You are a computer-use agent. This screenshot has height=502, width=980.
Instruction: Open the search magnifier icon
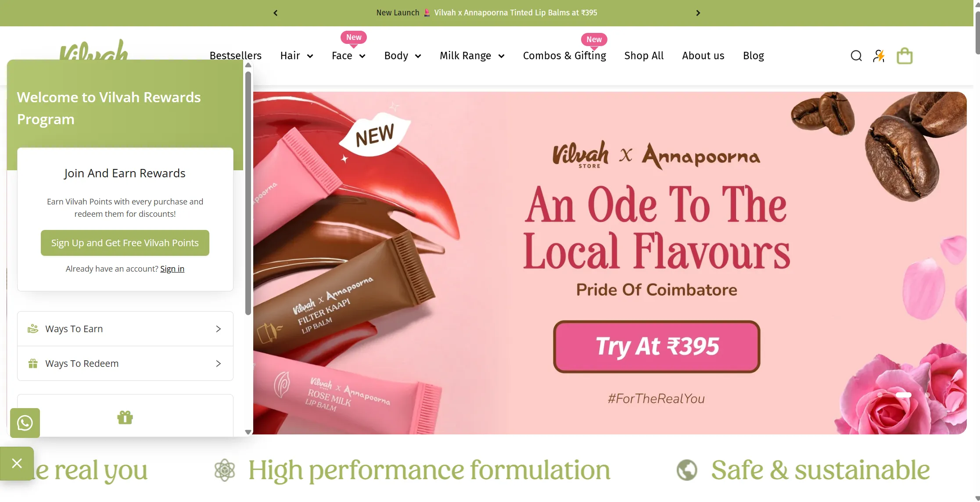click(x=856, y=56)
